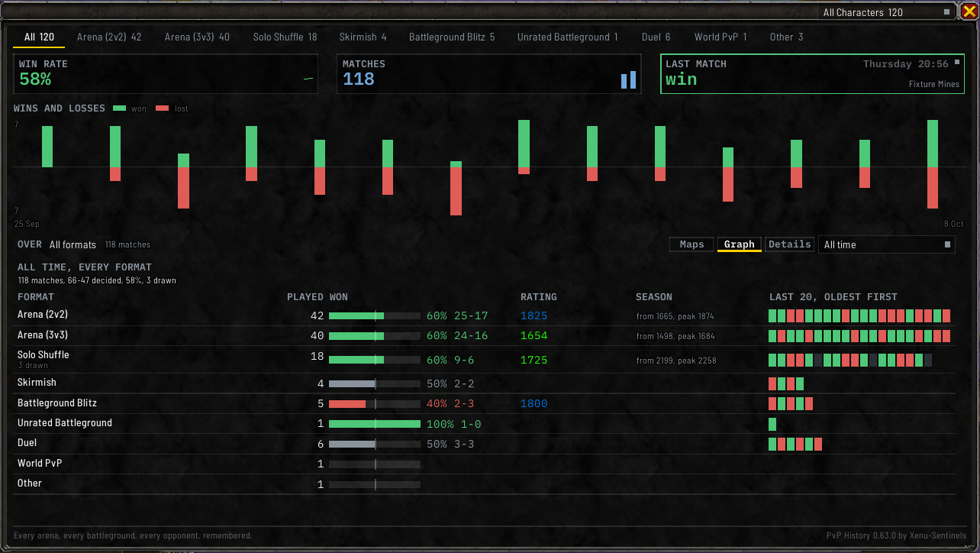Change the All formats filter beside OVER
980x553 pixels.
tap(73, 244)
